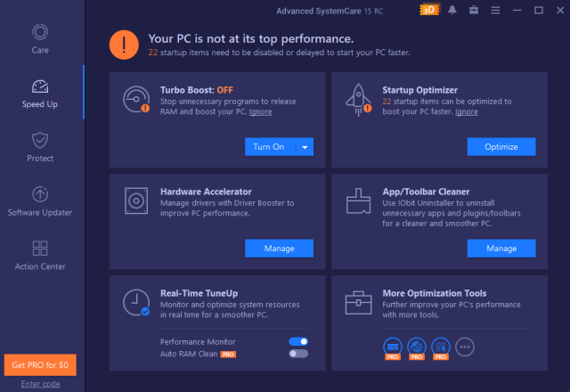Toggle the Performance Monitor switch
Image resolution: width=570 pixels, height=392 pixels.
[x=298, y=341]
